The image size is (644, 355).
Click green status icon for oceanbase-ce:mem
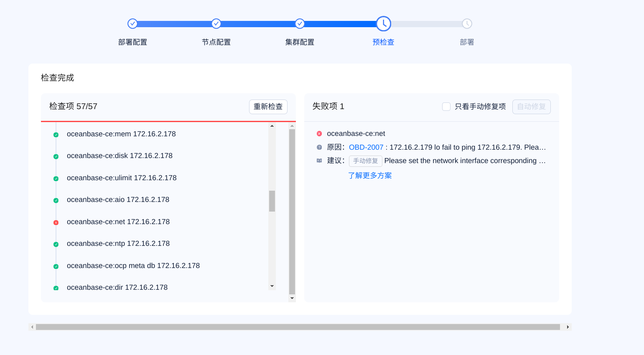tap(56, 135)
